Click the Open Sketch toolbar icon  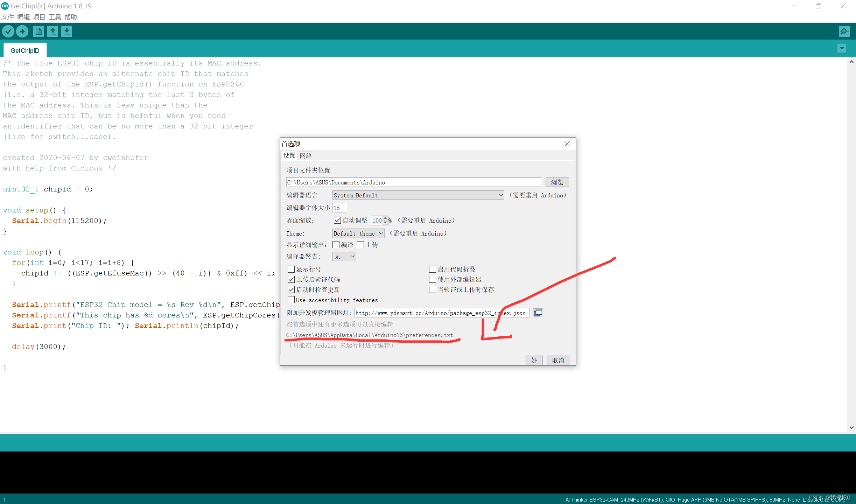(54, 31)
